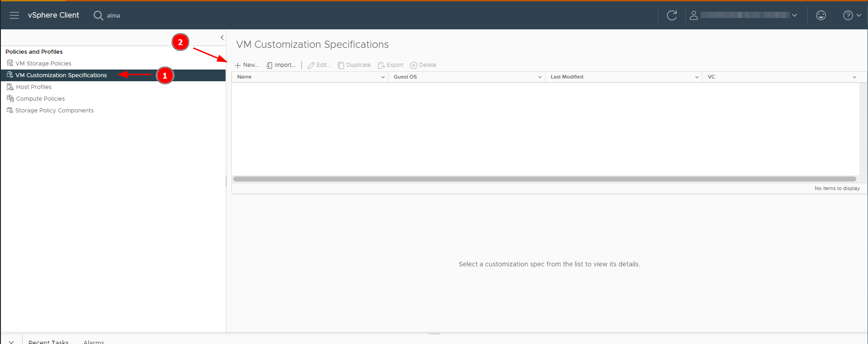Select Host Profiles in sidebar
Image resolution: width=868 pixels, height=344 pixels.
(x=34, y=87)
